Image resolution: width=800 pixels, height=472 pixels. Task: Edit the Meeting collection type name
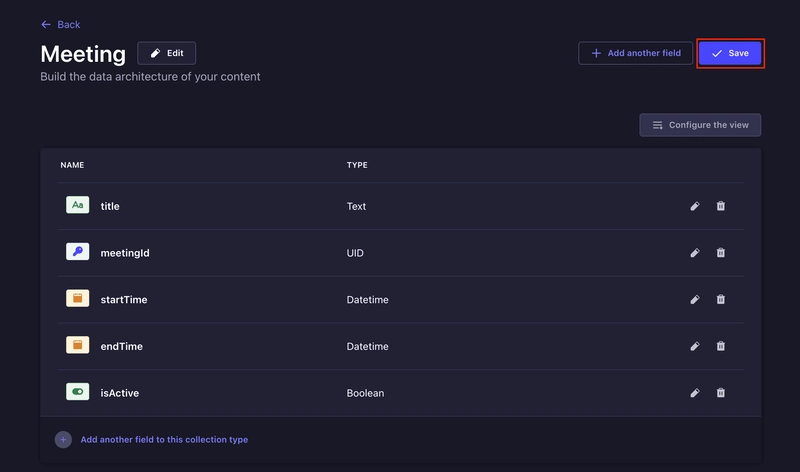click(166, 53)
